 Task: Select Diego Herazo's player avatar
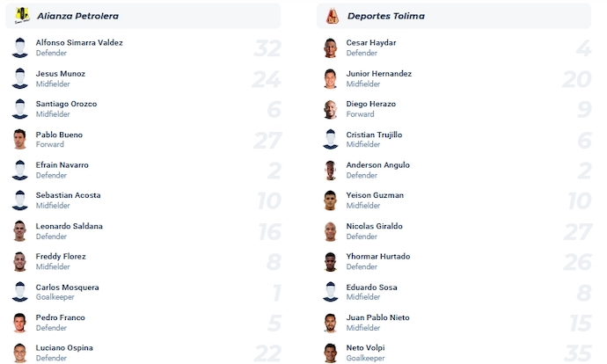click(331, 109)
